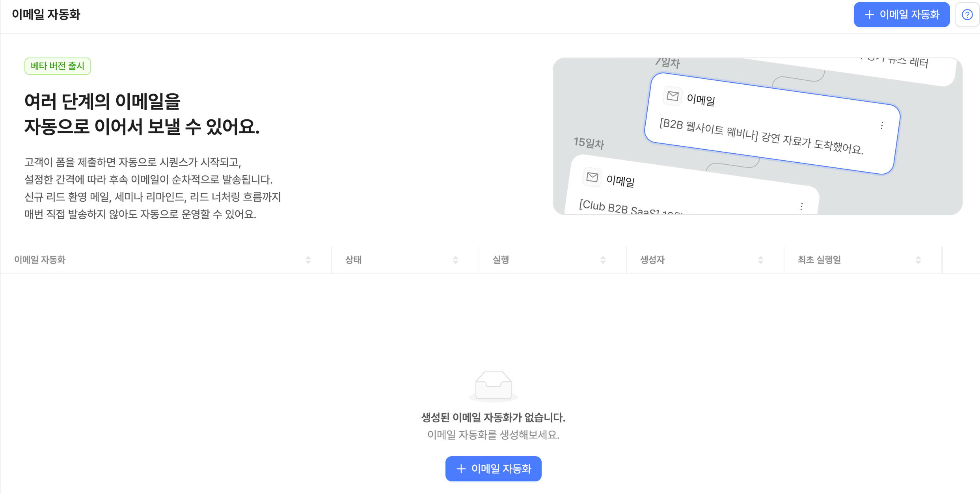Sort by 이메일 자동화 column arrows
The width and height of the screenshot is (980, 494).
pyautogui.click(x=308, y=260)
